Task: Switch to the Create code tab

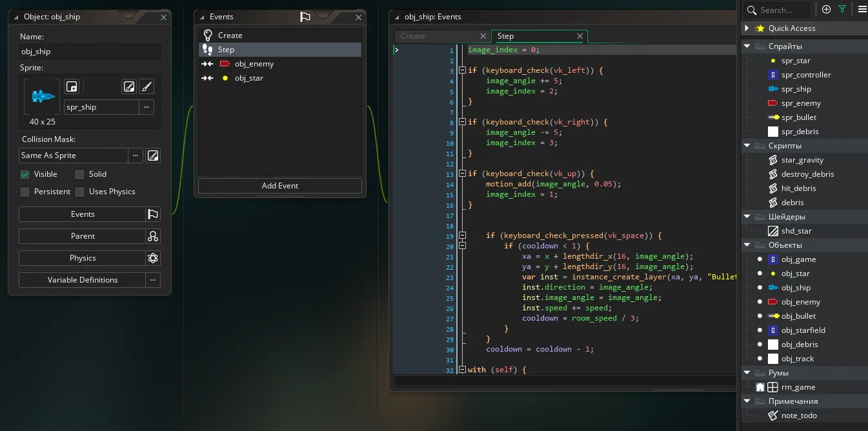Action: click(x=412, y=36)
